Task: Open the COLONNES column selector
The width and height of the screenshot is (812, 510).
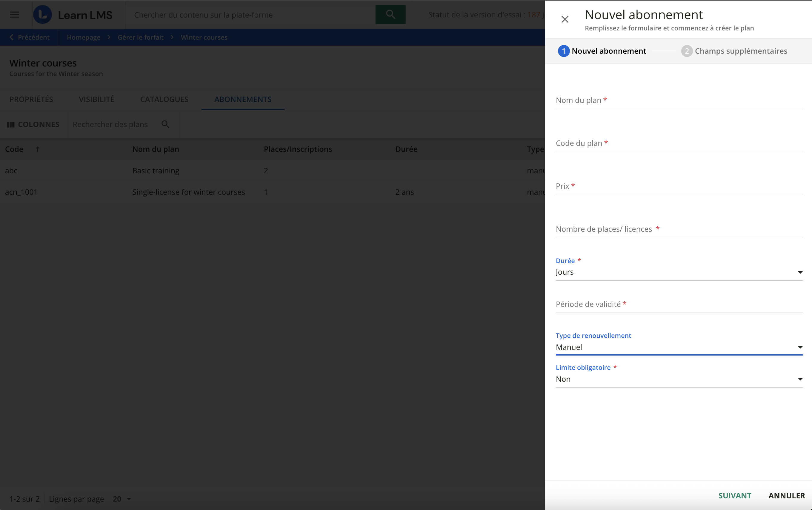Action: [x=33, y=124]
